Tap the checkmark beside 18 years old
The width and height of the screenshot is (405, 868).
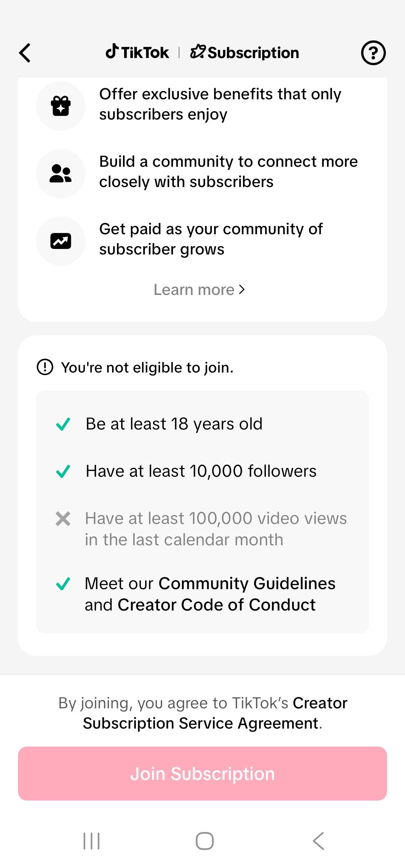click(63, 424)
